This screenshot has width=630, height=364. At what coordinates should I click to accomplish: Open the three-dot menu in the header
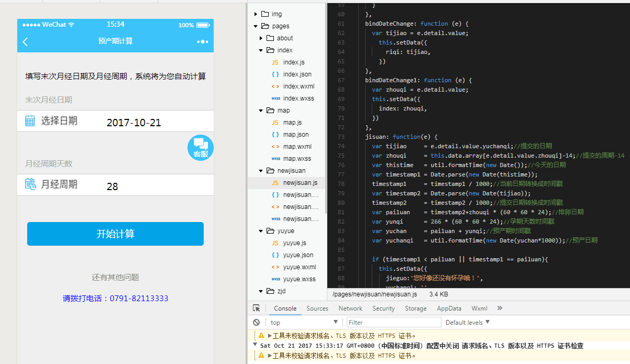pos(202,41)
